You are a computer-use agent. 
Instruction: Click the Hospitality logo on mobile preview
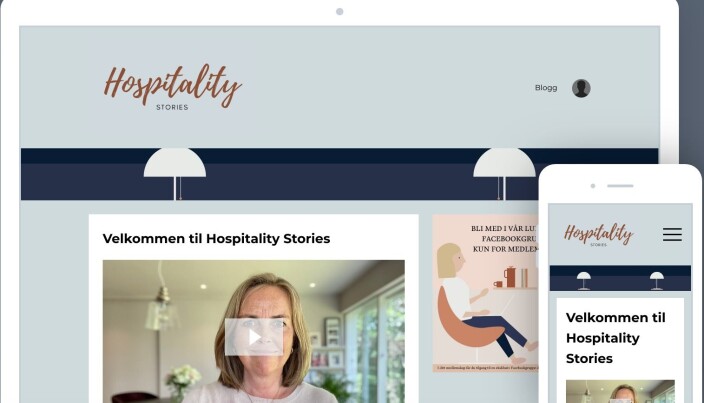pos(598,234)
